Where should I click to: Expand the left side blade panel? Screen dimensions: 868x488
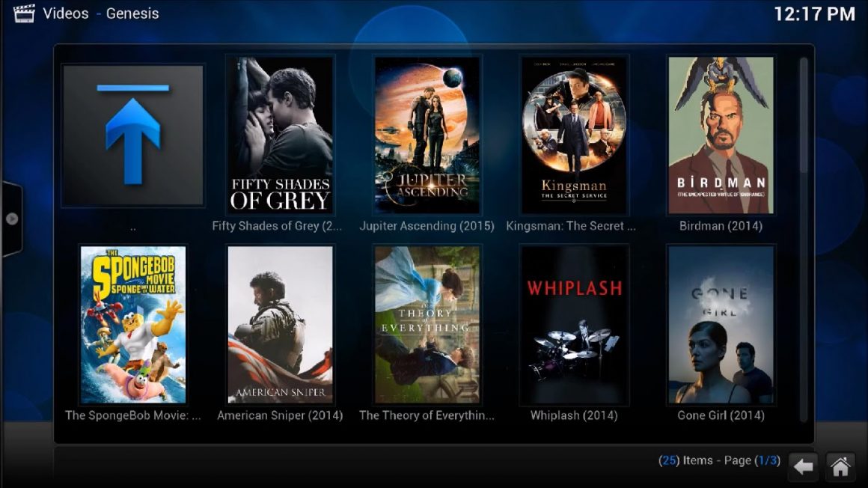pos(10,219)
